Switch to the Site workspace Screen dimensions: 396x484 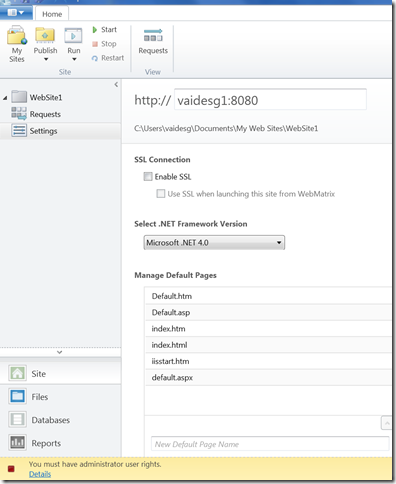(x=60, y=373)
